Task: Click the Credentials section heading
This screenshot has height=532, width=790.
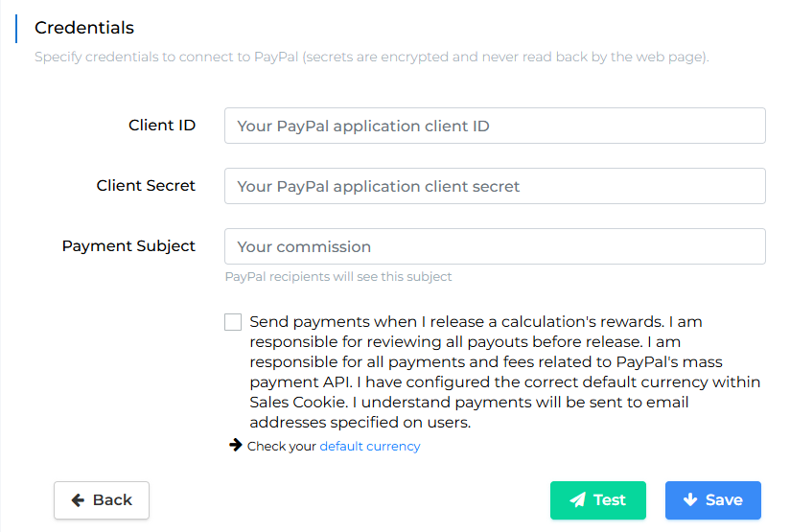Action: [x=84, y=28]
